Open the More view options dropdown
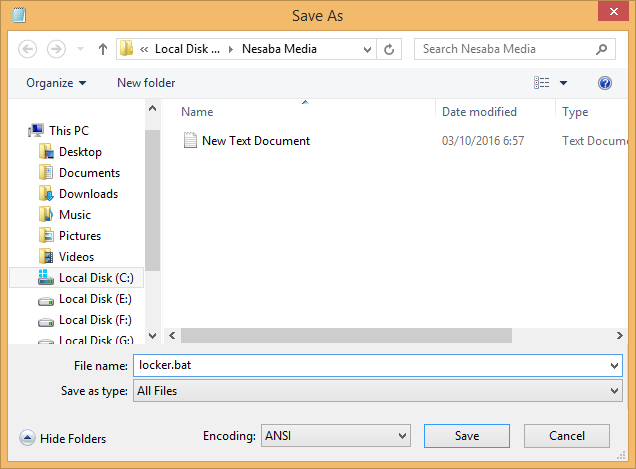 (563, 83)
